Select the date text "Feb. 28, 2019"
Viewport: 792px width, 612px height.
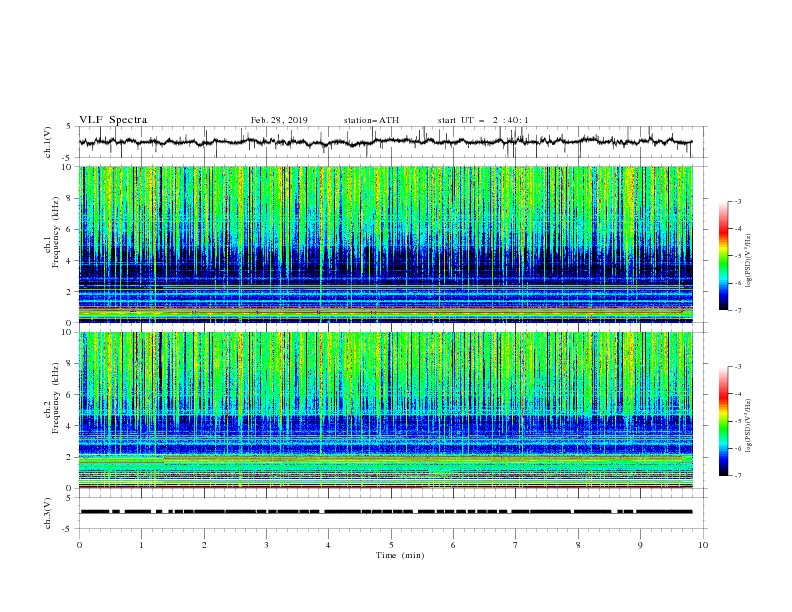tap(279, 120)
